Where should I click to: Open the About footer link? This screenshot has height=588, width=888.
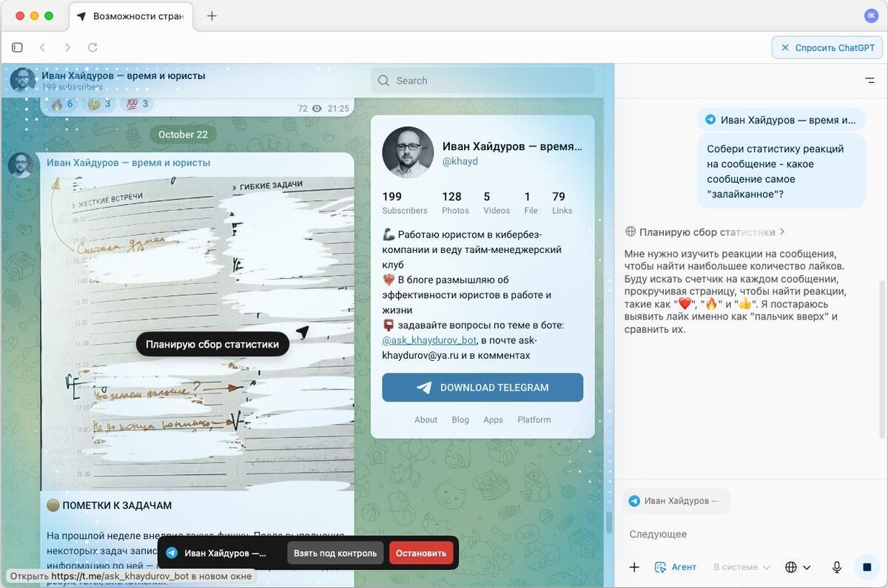click(425, 419)
